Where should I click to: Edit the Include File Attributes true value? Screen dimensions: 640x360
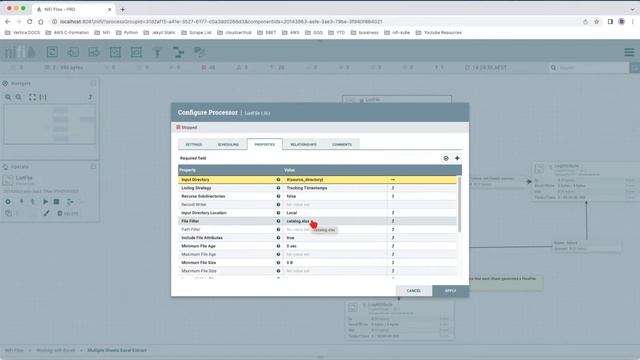pyautogui.click(x=336, y=238)
